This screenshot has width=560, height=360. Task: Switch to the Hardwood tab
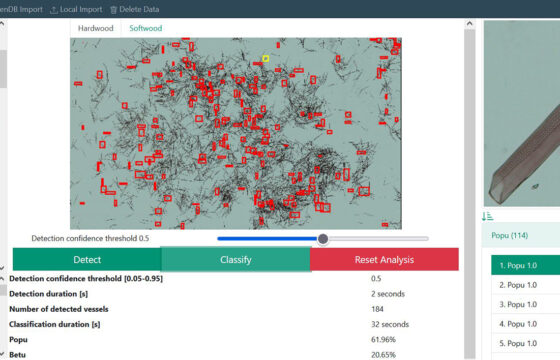(x=95, y=28)
